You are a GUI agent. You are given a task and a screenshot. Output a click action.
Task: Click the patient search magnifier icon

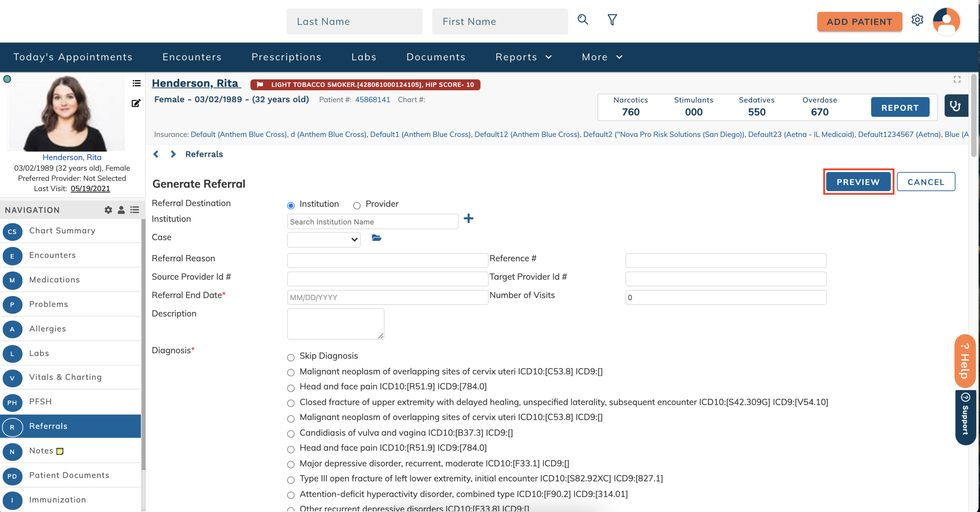coord(583,20)
